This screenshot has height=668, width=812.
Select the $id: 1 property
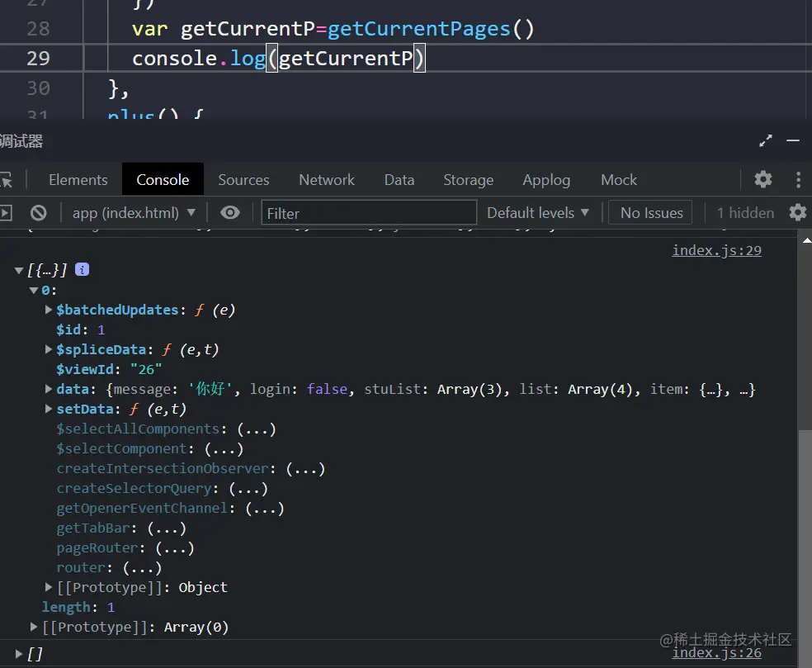click(80, 329)
